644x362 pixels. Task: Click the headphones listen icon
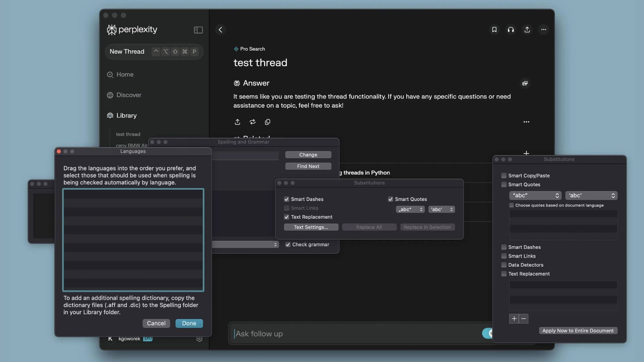tap(511, 29)
